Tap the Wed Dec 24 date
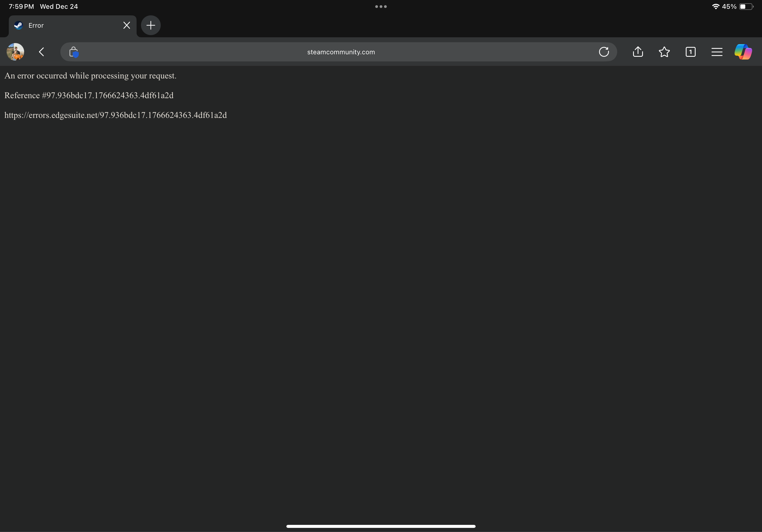Viewport: 762px width, 532px height. (x=59, y=6)
